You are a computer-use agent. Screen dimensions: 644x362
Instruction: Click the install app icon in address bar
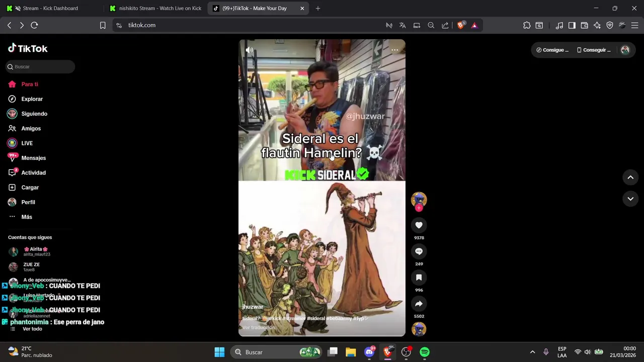417,25
